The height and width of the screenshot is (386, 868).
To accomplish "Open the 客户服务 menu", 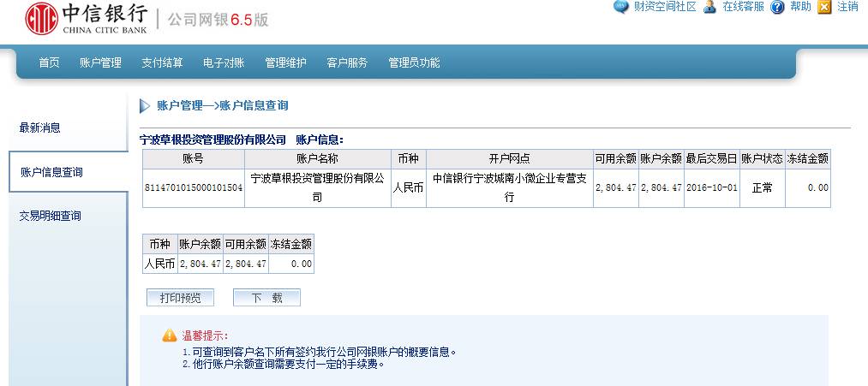I will click(x=347, y=63).
